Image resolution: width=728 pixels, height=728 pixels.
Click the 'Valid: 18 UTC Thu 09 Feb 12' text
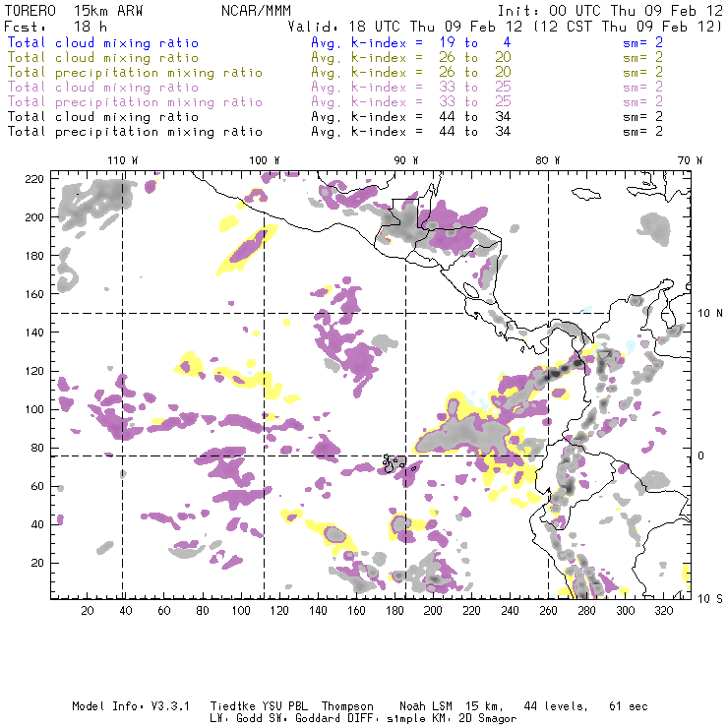(405, 27)
